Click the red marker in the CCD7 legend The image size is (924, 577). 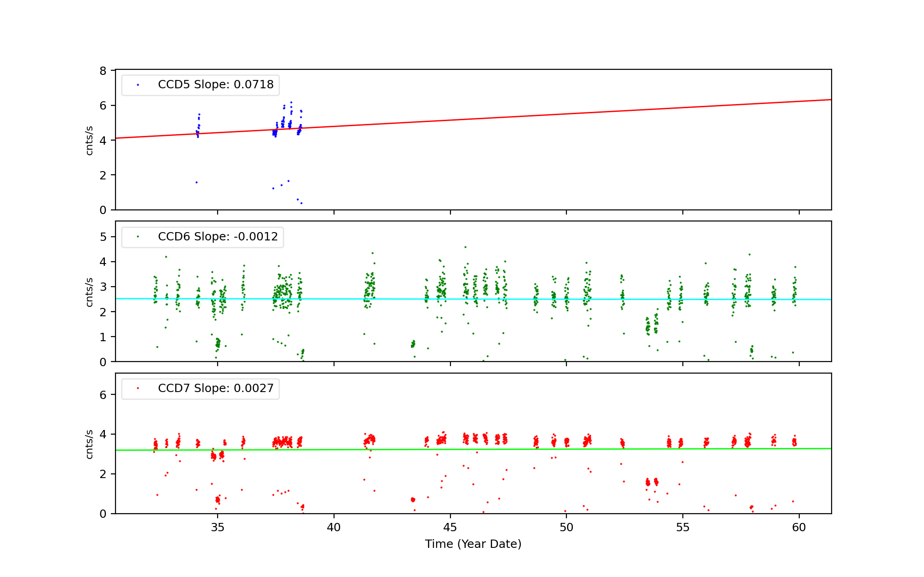point(138,388)
